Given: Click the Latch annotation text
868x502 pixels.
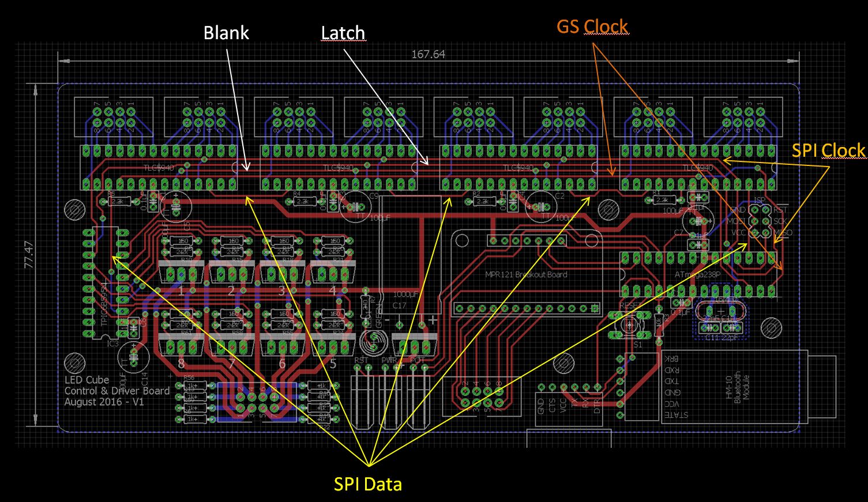Looking at the screenshot, I should (x=343, y=33).
